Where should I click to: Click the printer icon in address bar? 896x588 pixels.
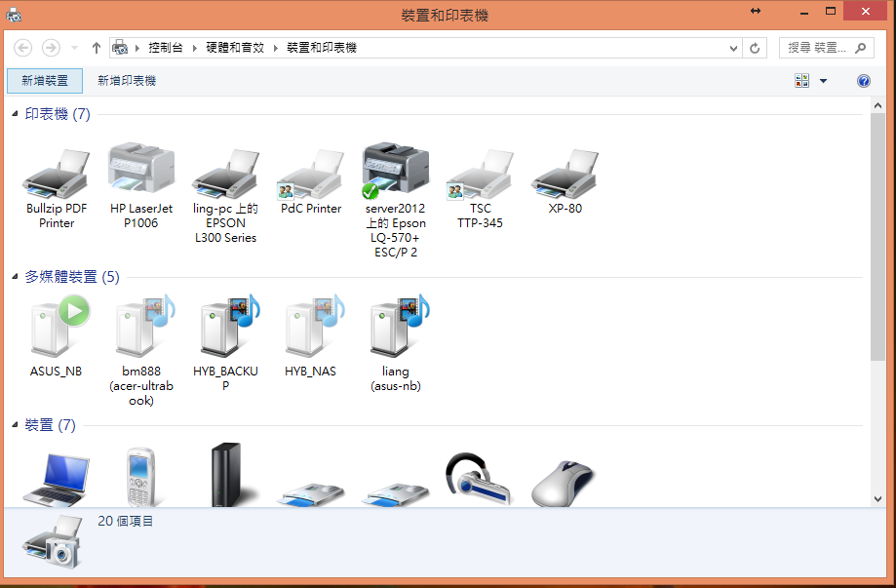120,48
